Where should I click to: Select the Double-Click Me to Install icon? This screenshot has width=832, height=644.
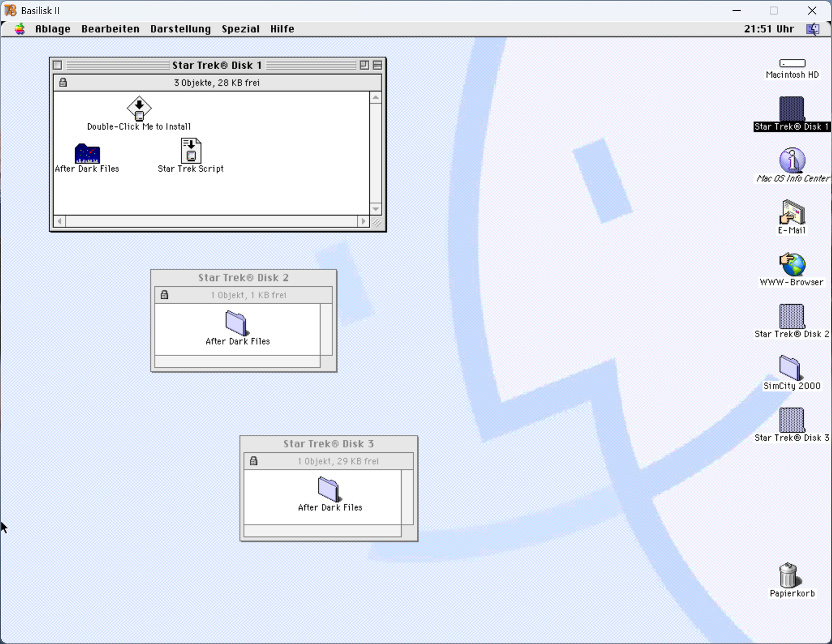coord(139,109)
